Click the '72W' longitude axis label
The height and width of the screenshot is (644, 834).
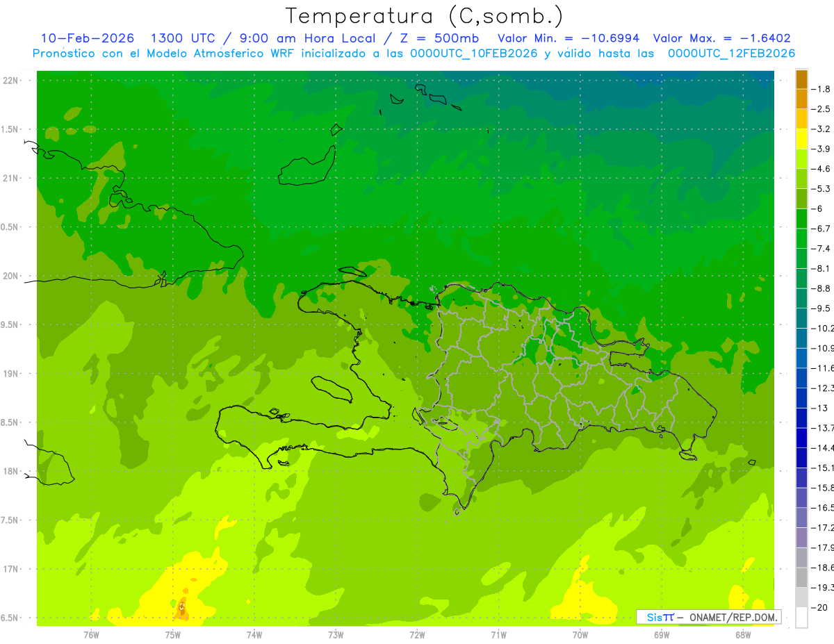click(417, 634)
